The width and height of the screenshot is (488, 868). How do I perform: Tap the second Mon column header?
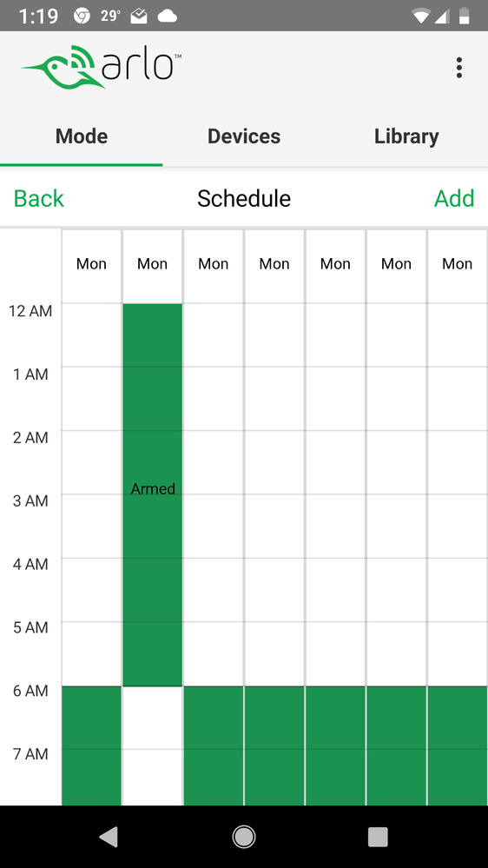(x=153, y=264)
